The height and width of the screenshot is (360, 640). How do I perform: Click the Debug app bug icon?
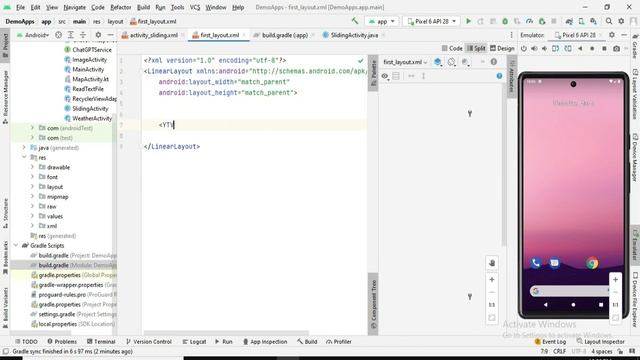click(x=505, y=21)
